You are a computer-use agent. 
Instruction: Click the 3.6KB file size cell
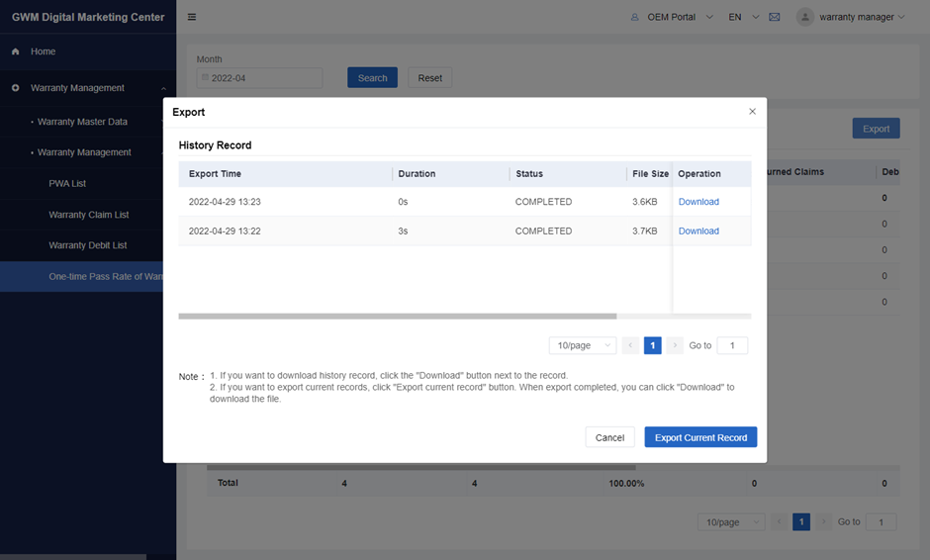point(645,202)
